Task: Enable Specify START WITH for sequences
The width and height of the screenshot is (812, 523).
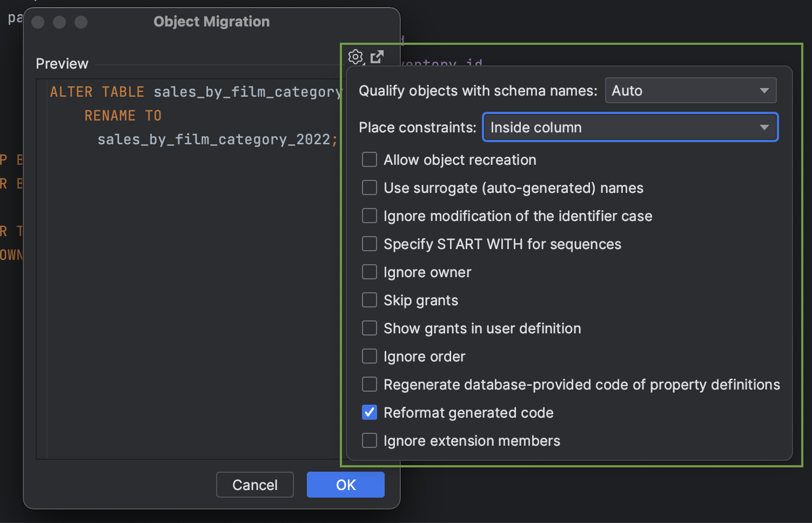Action: 370,244
